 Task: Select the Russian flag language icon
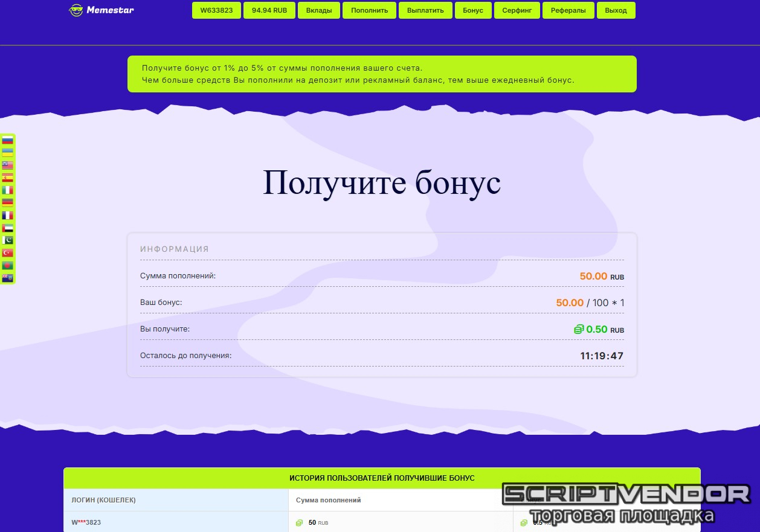point(7,140)
